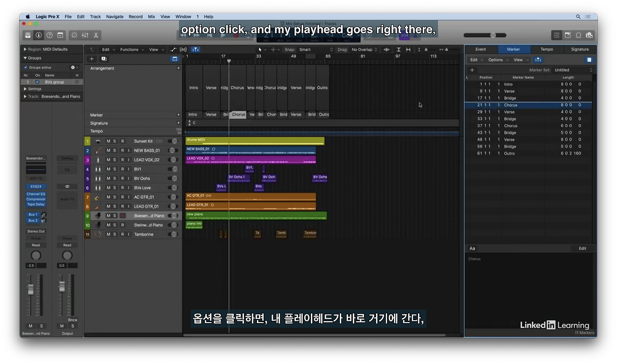Solo the LEAD VOX_02 track
The width and height of the screenshot is (617, 364).
115,160
